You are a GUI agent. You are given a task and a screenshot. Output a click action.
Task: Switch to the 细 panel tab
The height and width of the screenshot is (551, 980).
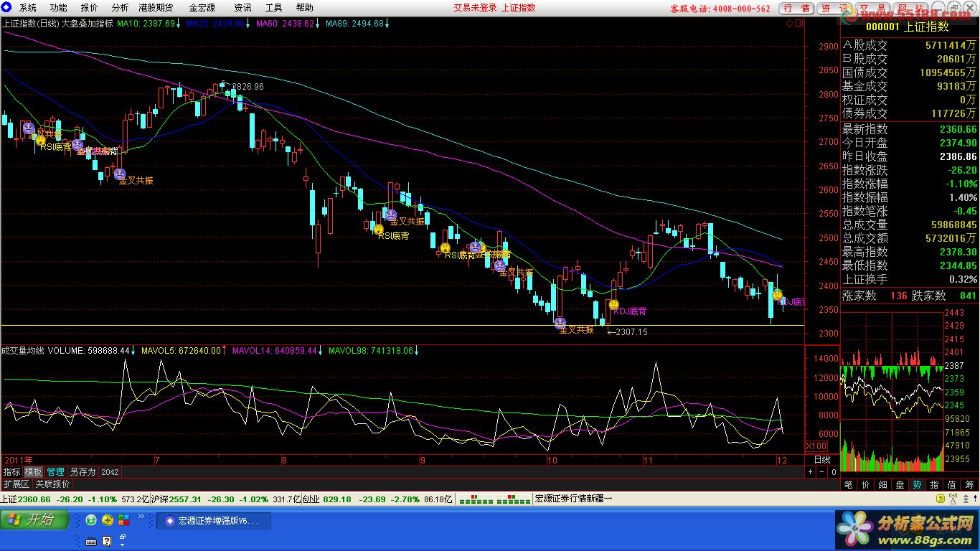(x=883, y=485)
